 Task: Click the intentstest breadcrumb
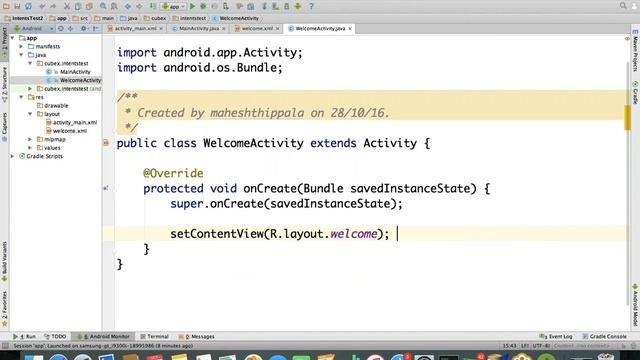coord(189,18)
